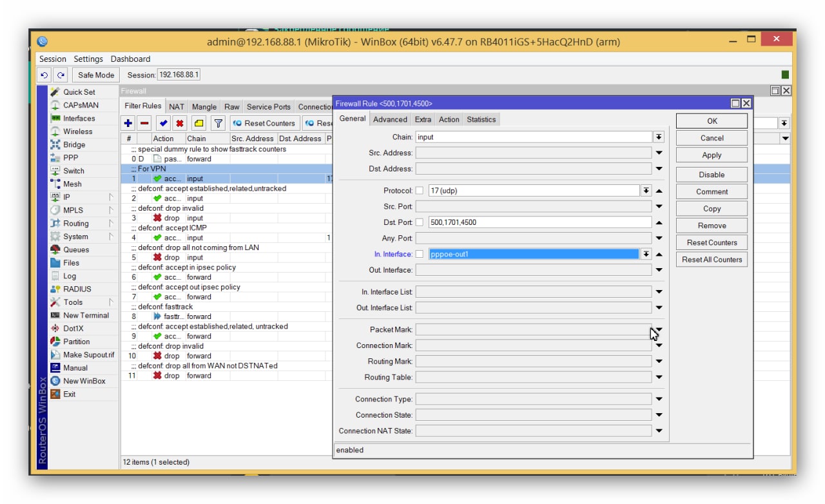
Task: Disable rule with red cross icon
Action: point(180,123)
